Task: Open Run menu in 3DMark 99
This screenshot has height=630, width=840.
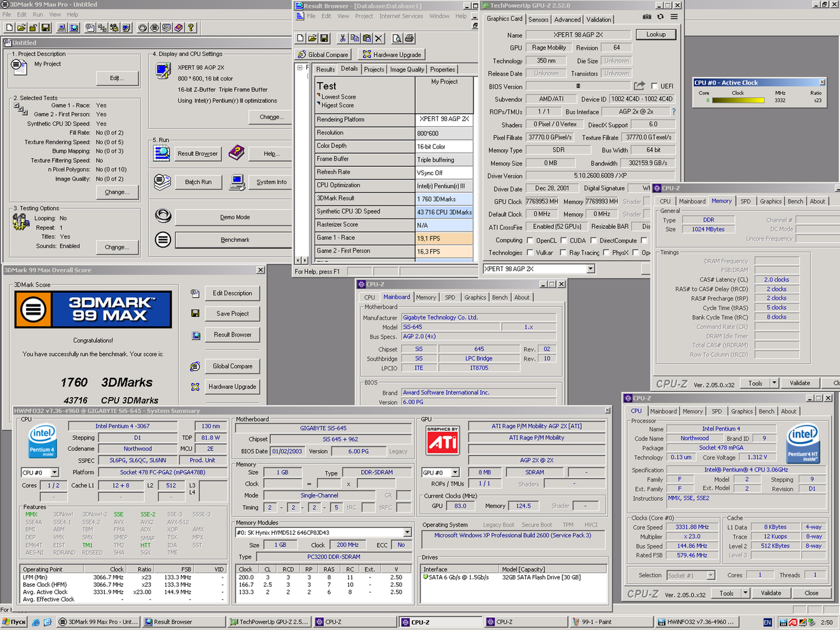Action: click(38, 15)
